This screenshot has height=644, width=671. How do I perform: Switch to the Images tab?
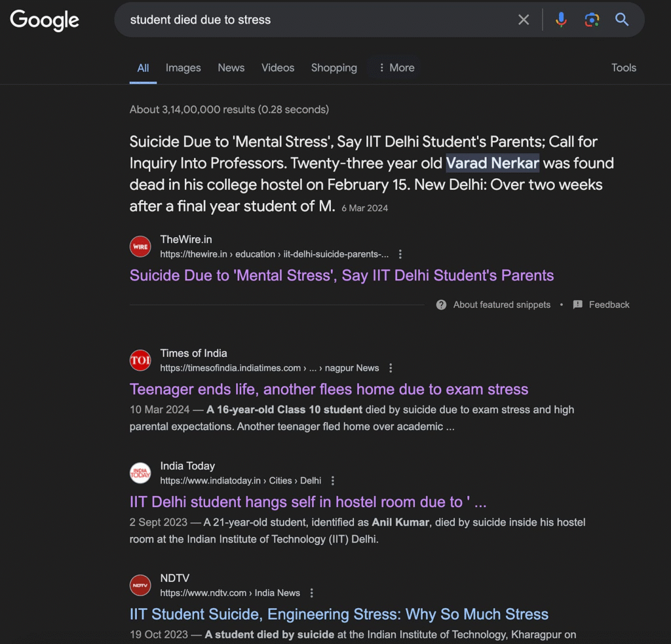click(x=183, y=67)
